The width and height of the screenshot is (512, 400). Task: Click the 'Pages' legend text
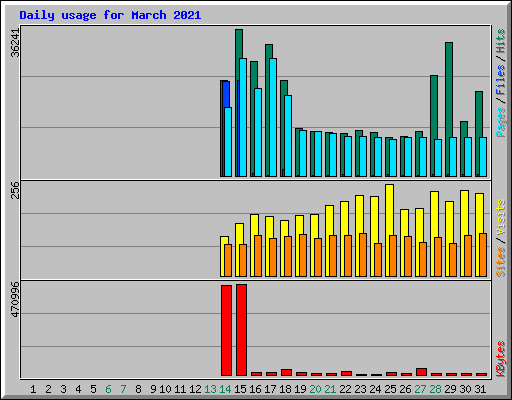[x=500, y=122]
